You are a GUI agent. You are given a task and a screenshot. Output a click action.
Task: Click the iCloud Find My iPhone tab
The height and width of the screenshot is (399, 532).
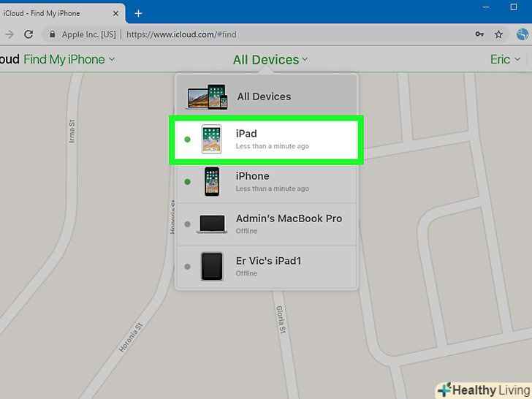click(x=61, y=13)
